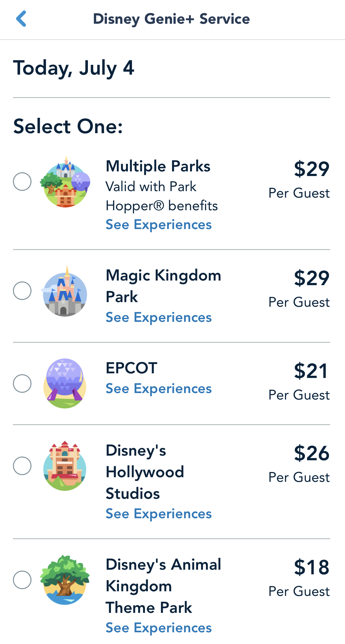Image resolution: width=345 pixels, height=644 pixels.
Task: Choose the EPCOT radio button
Action: click(22, 384)
